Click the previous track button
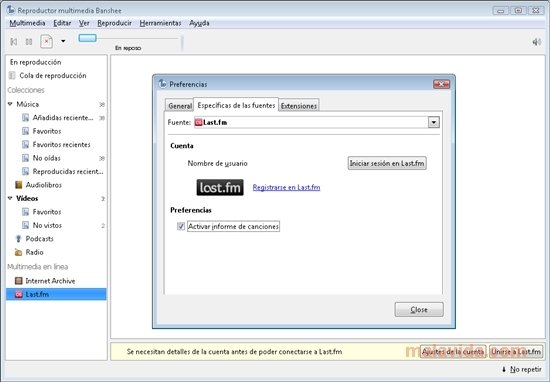The image size is (550, 382). pos(14,42)
